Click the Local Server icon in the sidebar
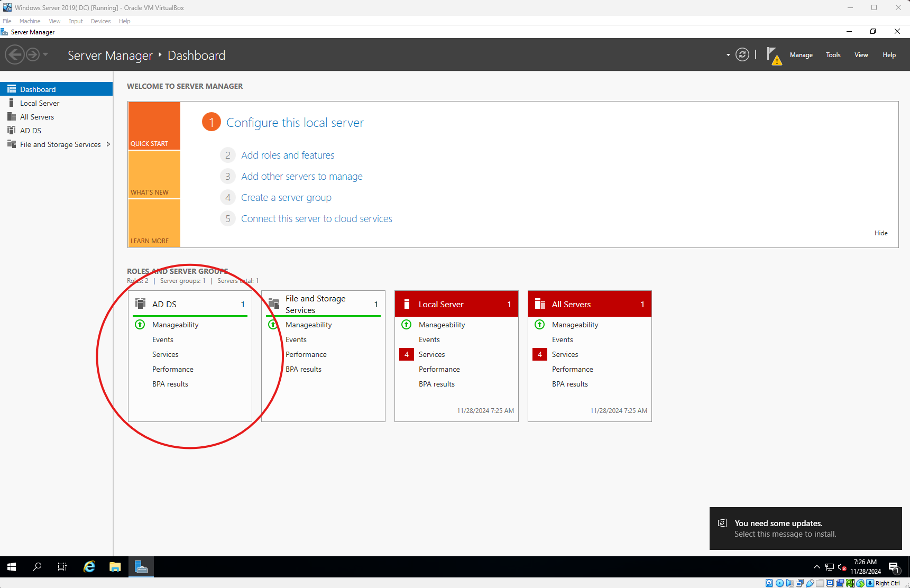 coord(12,103)
